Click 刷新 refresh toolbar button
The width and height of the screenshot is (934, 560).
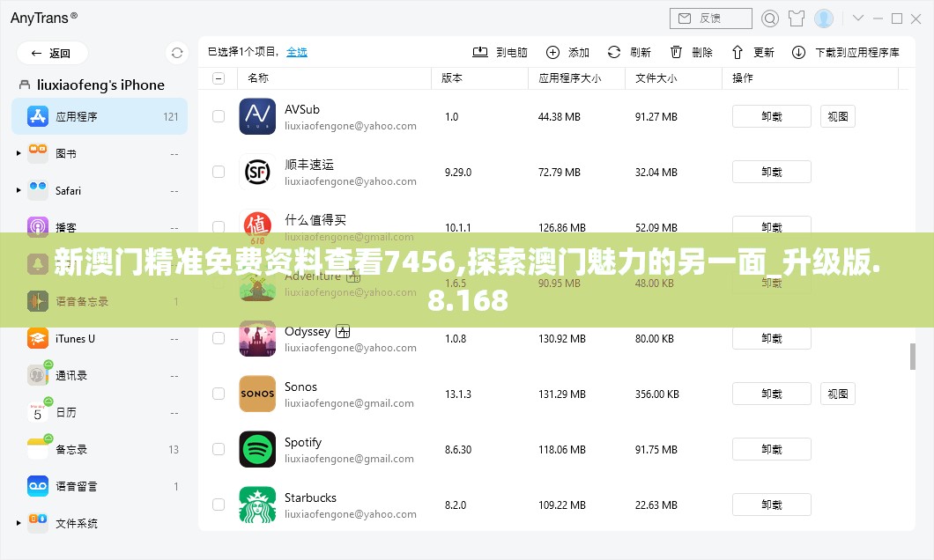629,52
